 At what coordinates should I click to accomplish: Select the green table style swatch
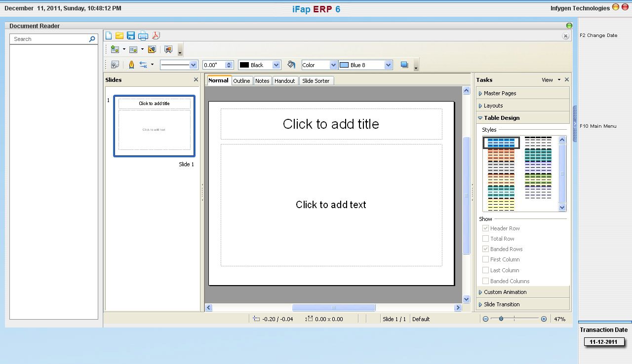pos(538,180)
